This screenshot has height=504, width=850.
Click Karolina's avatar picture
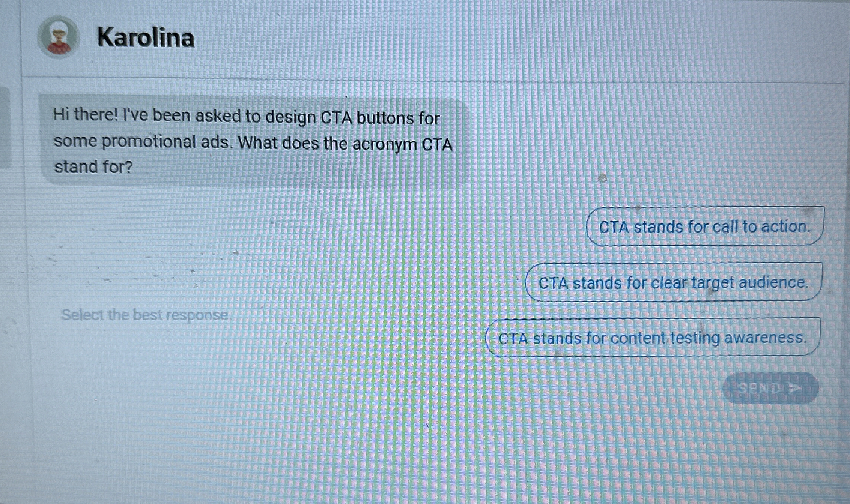click(x=58, y=37)
